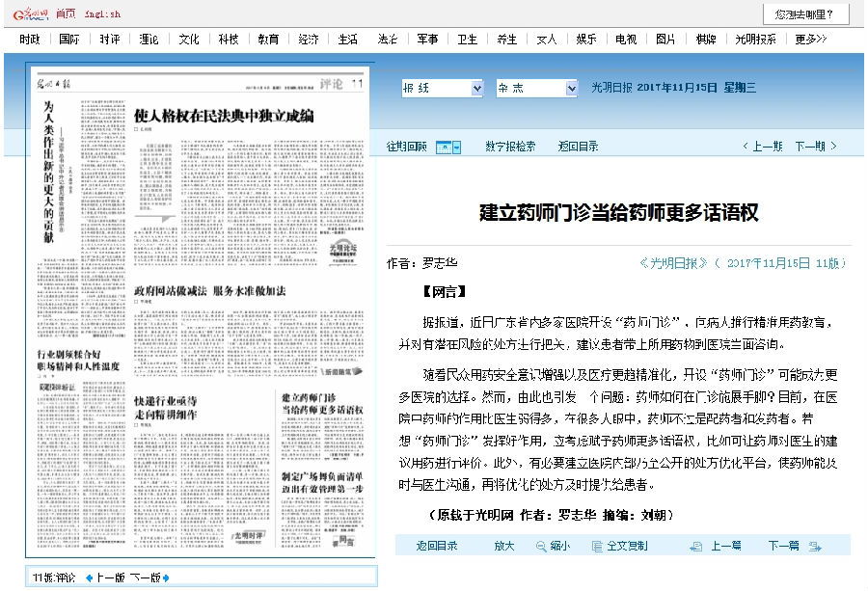The width and height of the screenshot is (868, 591).
Task: Go to 更多>> in the navigation bar
Action: click(x=810, y=40)
